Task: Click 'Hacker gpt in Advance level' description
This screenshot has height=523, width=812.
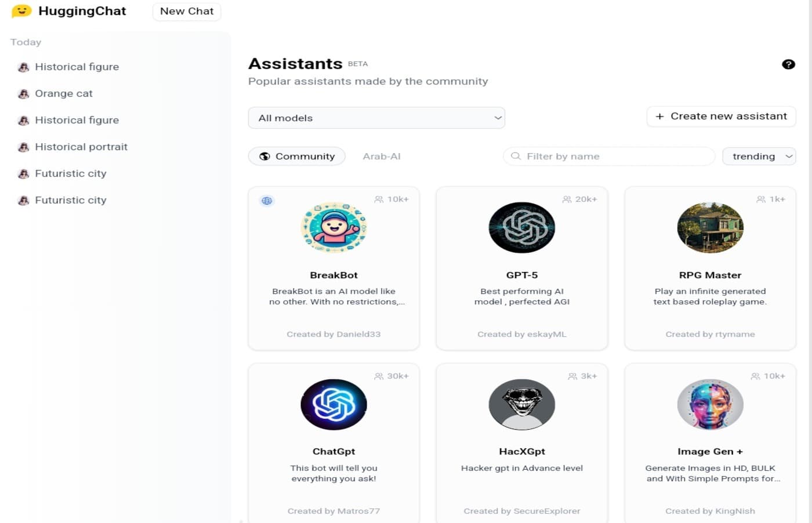Action: point(522,468)
